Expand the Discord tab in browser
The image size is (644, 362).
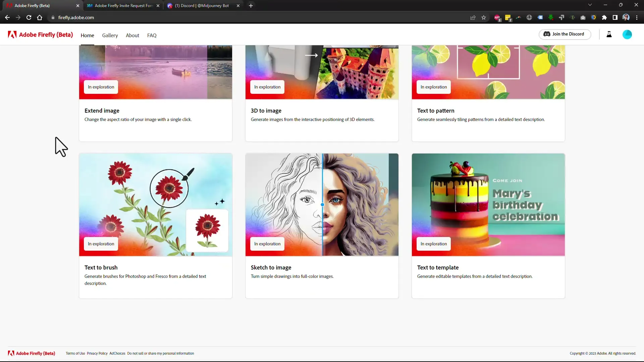pos(202,5)
